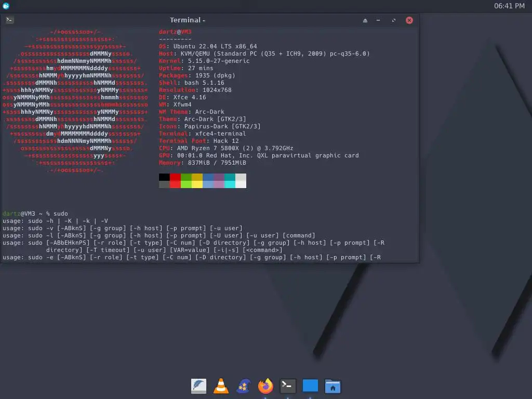Click the 'usage: sudo -e' output line
The image size is (532, 399).
tap(192, 258)
